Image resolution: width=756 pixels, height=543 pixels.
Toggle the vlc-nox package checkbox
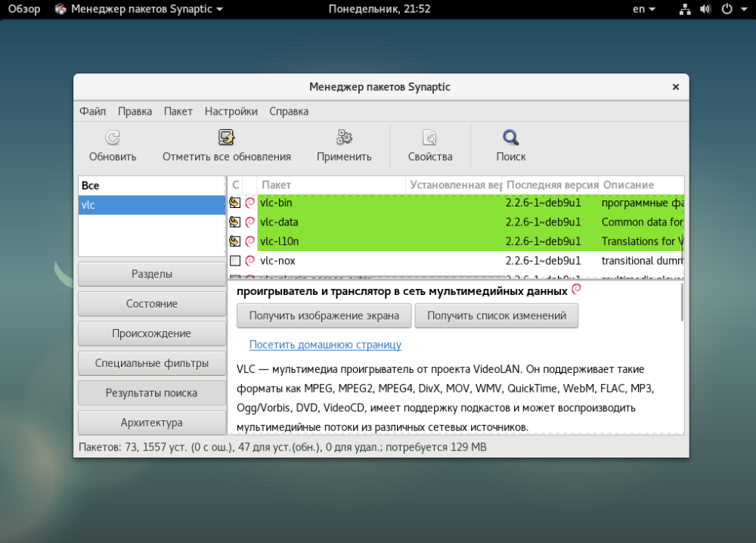[235, 261]
